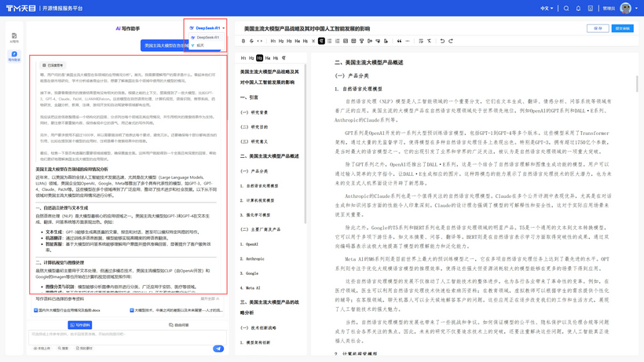
Task: Click the search icon in top bar
Action: tap(566, 8)
